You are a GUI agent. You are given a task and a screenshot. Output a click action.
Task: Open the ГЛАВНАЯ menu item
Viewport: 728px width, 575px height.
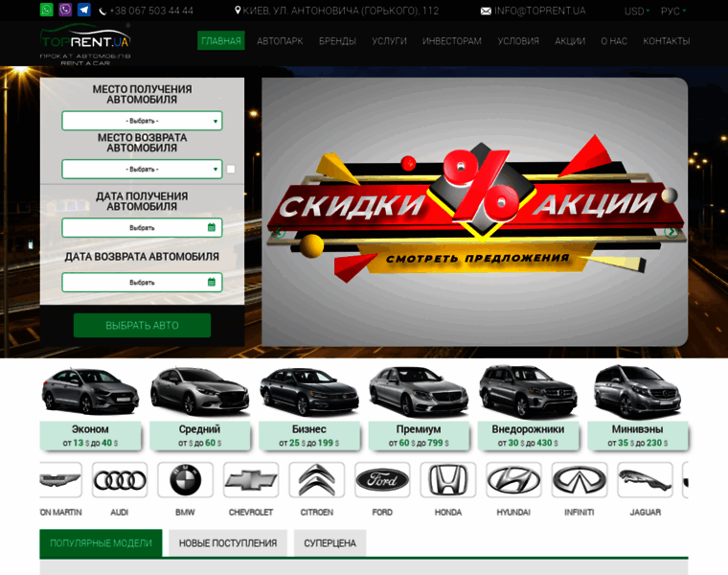point(221,41)
